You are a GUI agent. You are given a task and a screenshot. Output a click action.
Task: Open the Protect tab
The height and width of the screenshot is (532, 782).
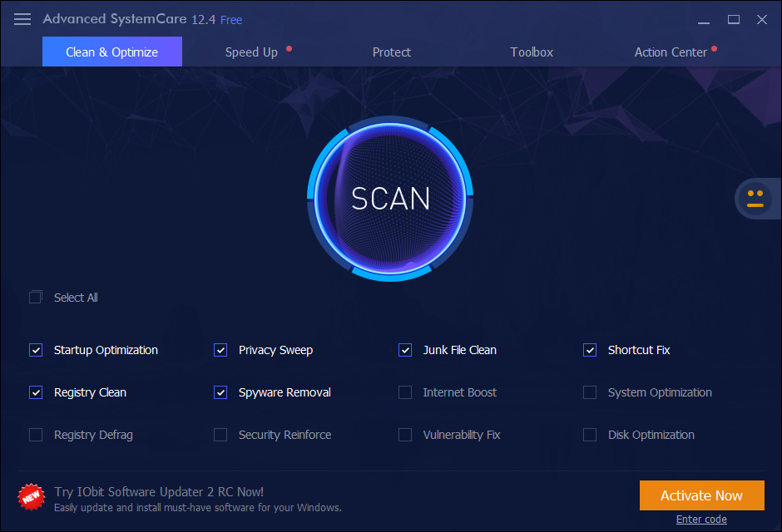tap(392, 52)
